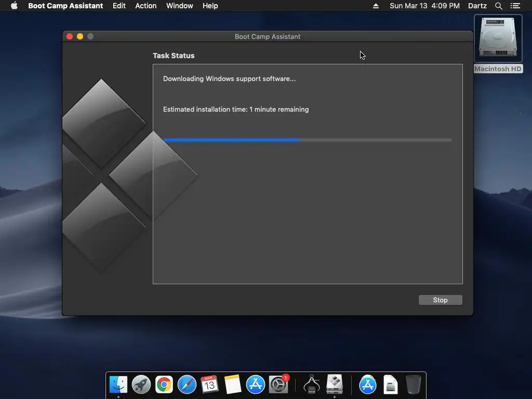
Task: Stop the Windows support software download
Action: pyautogui.click(x=440, y=300)
